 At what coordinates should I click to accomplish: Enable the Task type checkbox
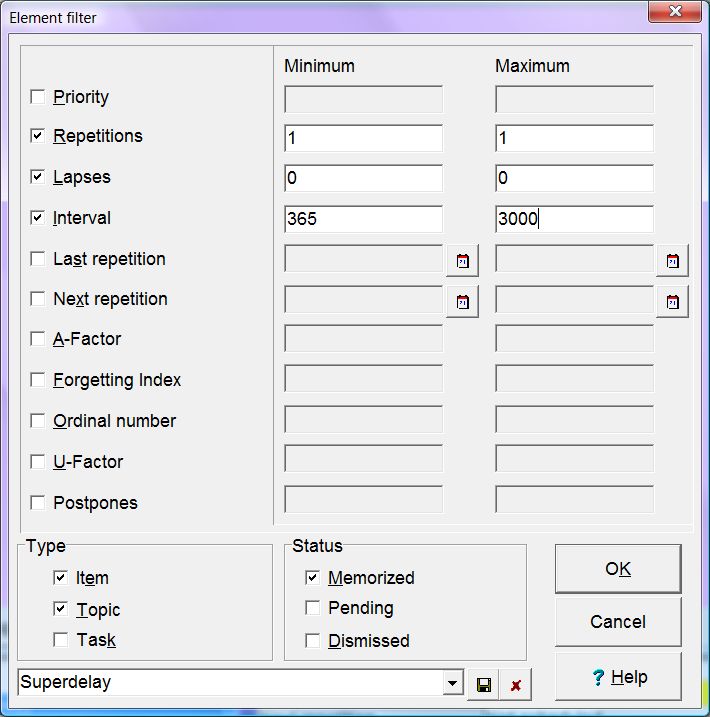click(x=61, y=640)
